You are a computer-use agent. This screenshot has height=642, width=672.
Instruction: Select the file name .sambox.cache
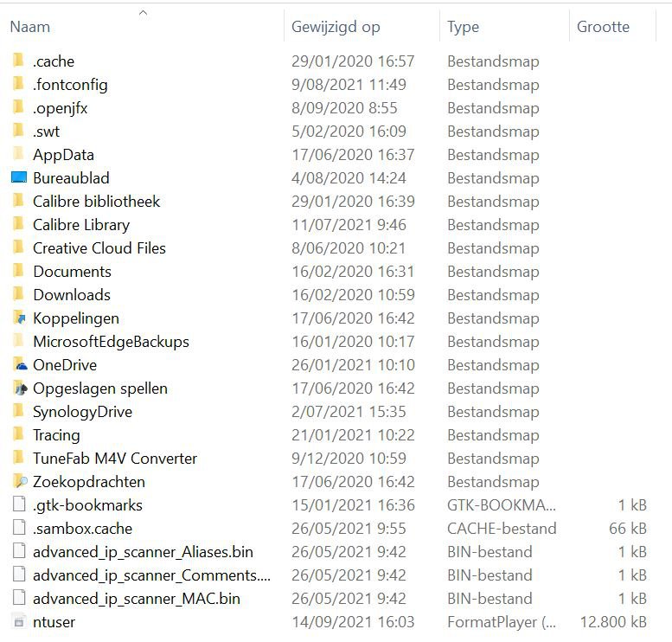click(x=82, y=529)
